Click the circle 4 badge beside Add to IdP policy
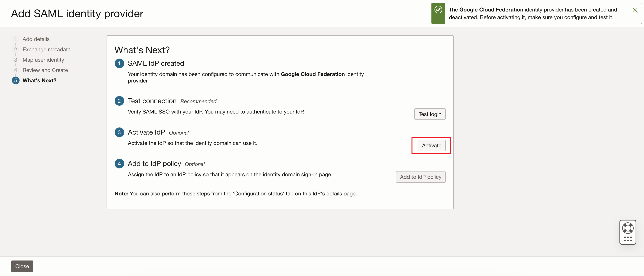The image size is (644, 276). [119, 163]
